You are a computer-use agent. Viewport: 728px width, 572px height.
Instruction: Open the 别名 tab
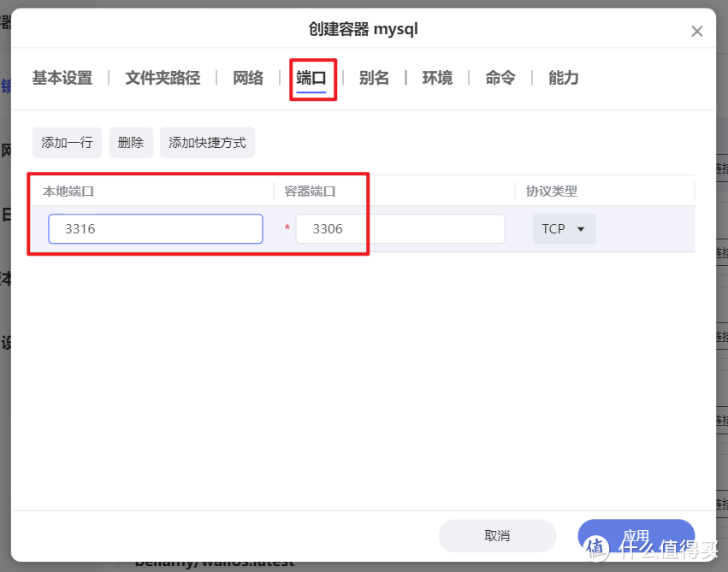374,77
